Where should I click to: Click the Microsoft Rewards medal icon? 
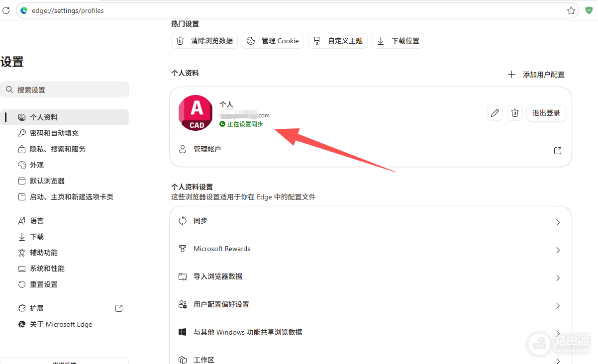tap(183, 249)
